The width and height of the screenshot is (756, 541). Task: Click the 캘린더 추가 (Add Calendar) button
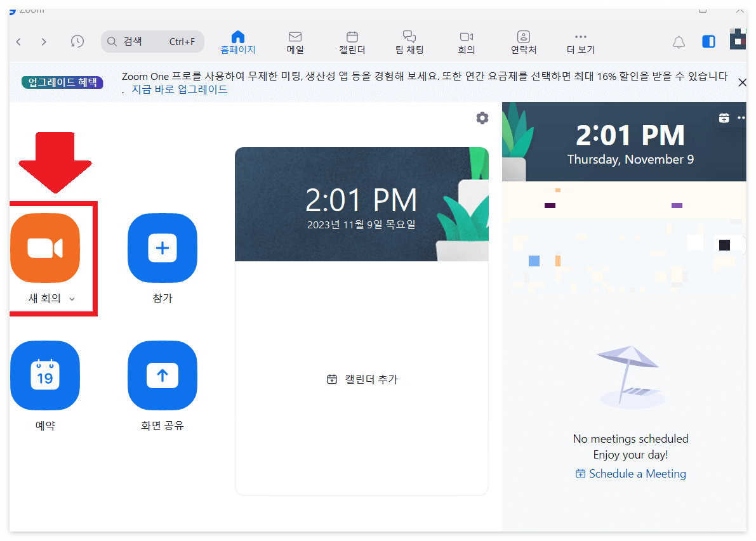pyautogui.click(x=362, y=379)
